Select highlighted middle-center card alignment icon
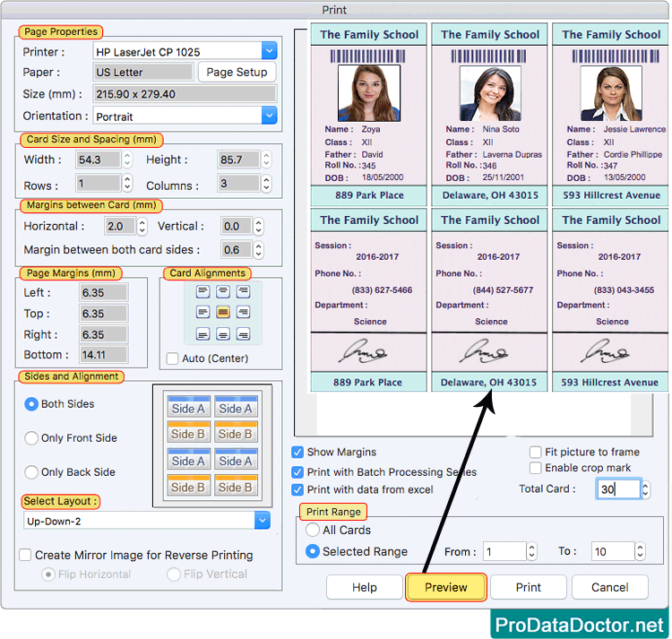 click(223, 312)
